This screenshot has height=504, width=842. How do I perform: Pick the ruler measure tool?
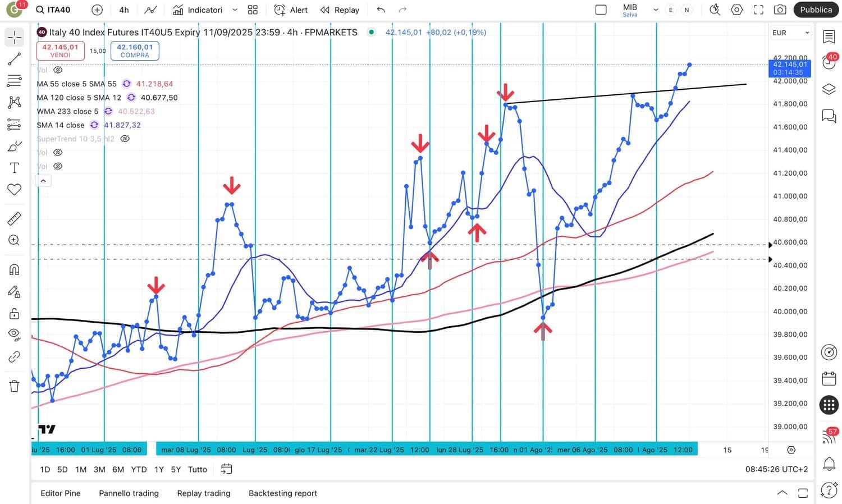pyautogui.click(x=14, y=218)
